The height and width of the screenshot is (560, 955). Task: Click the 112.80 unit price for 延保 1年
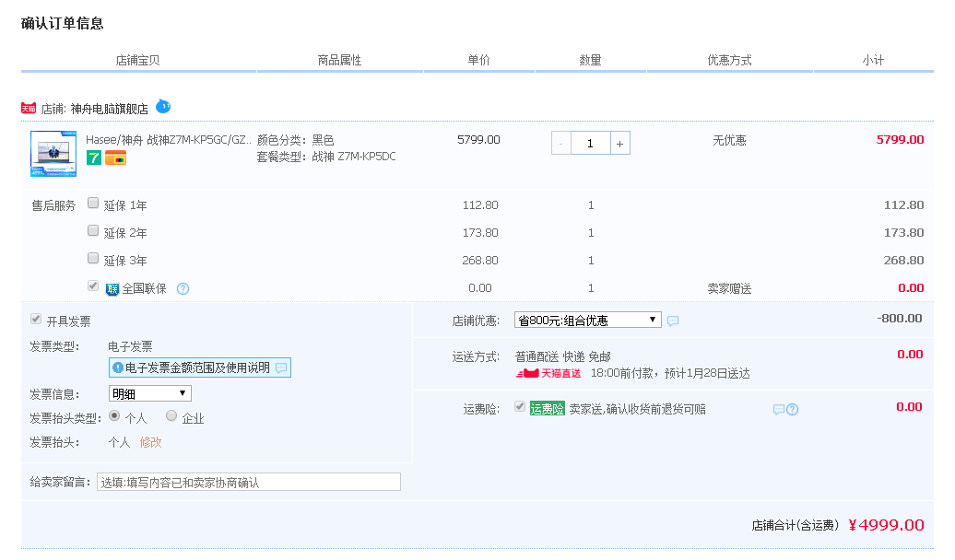point(480,205)
